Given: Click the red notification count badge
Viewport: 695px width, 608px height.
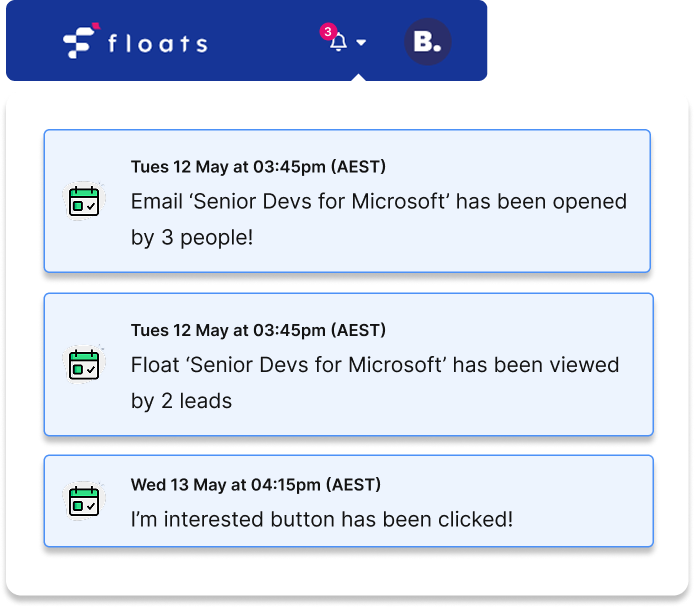Looking at the screenshot, I should pyautogui.click(x=327, y=32).
